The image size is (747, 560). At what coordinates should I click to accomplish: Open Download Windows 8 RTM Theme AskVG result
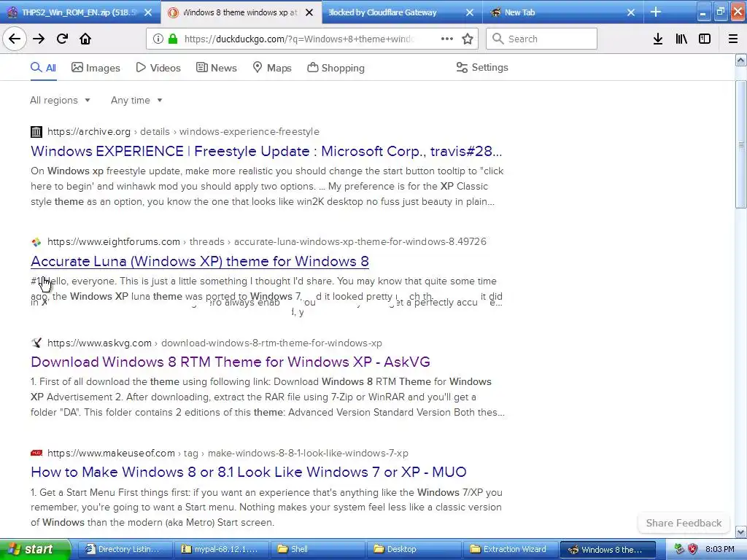[230, 362]
